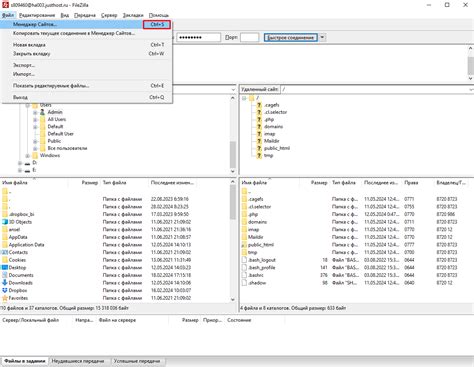The image size is (474, 367).
Task: Click question-mark icon beside domains in remote tree
Action: click(259, 127)
